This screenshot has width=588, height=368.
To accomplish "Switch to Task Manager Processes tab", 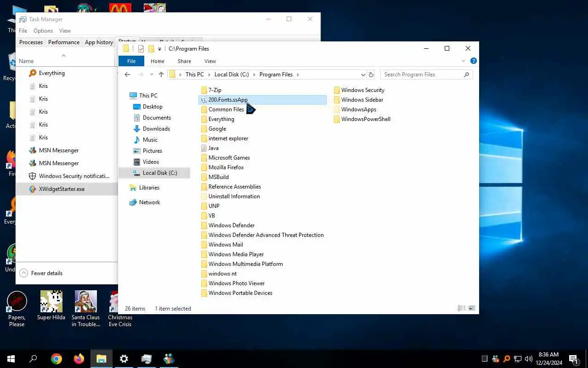I will (x=31, y=42).
